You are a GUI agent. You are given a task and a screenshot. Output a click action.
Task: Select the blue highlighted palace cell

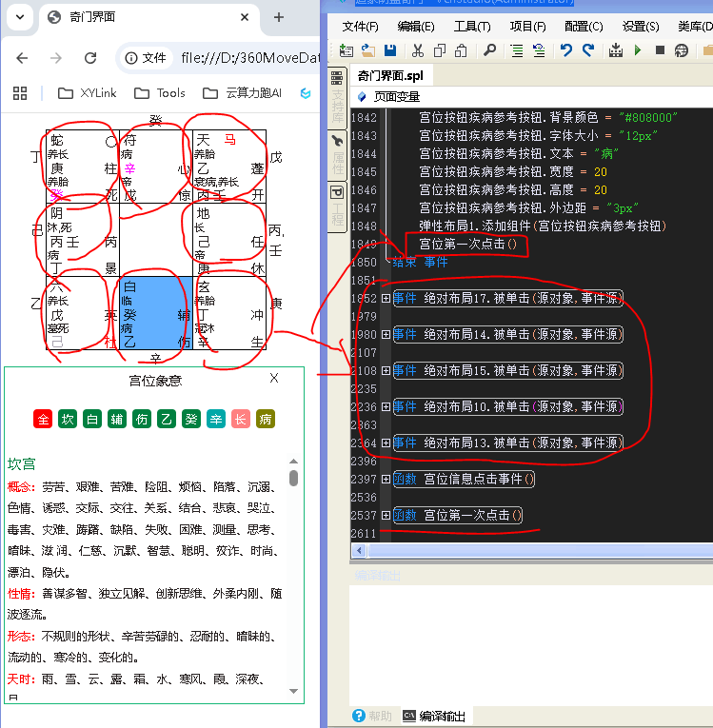click(155, 313)
